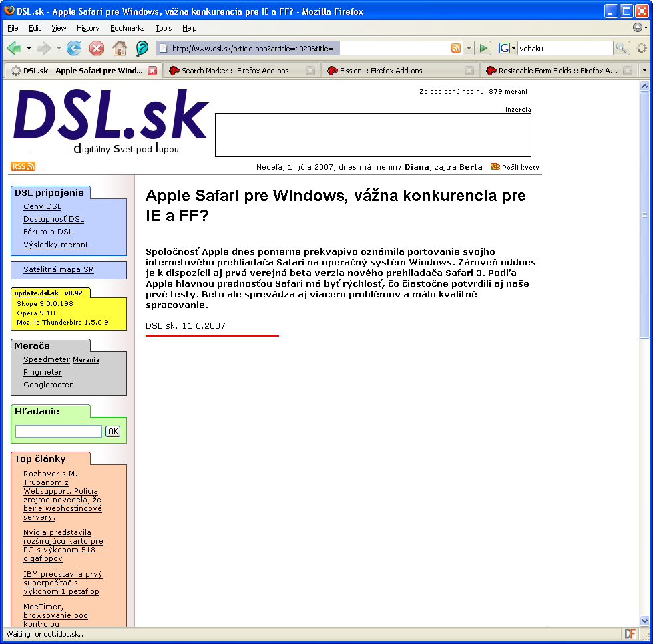This screenshot has height=644, width=653.
Task: Click the search box containing yohaku
Action: click(565, 48)
